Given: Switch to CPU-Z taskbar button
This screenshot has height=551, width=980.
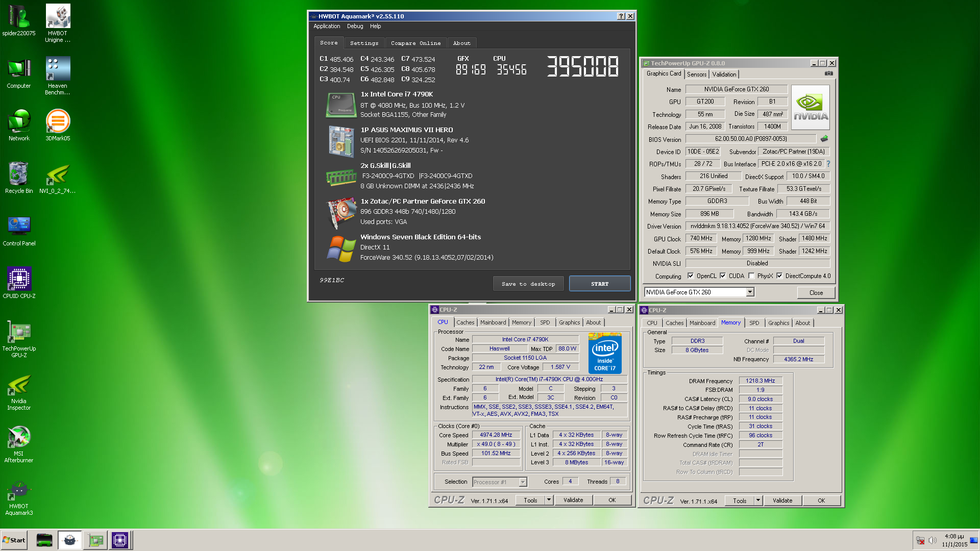Looking at the screenshot, I should point(120,540).
